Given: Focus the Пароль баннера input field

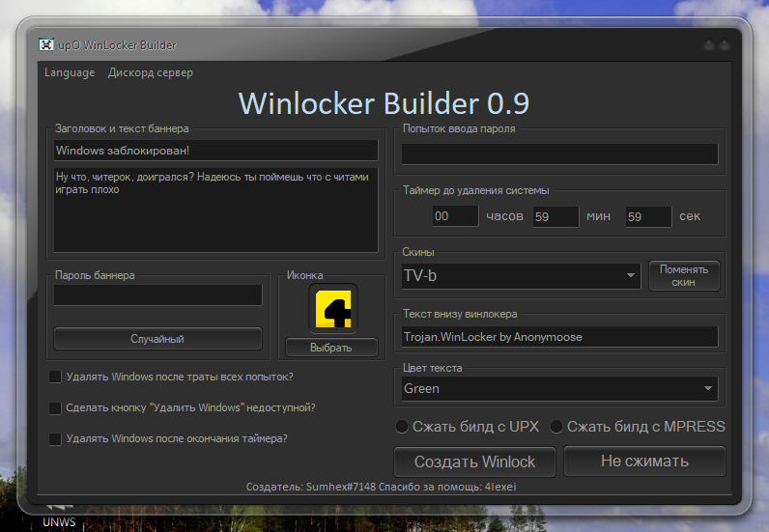Looking at the screenshot, I should click(x=157, y=295).
